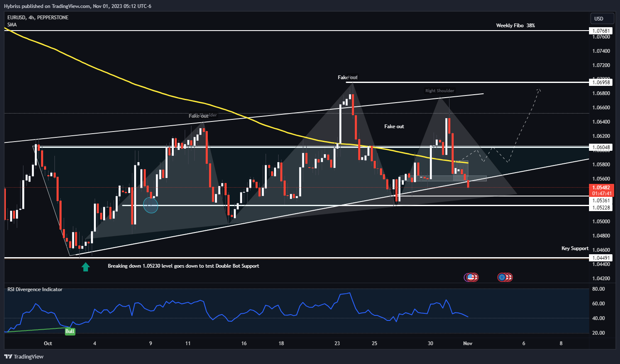This screenshot has width=620, height=364.
Task: Click the 16 date on time axis
Action: pos(244,343)
